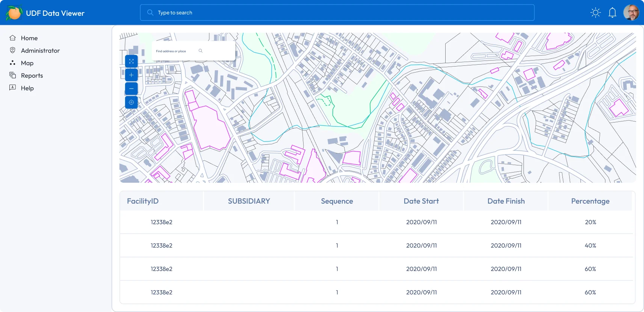Click the Date Start column header
Image resolution: width=644 pixels, height=312 pixels.
click(x=421, y=201)
